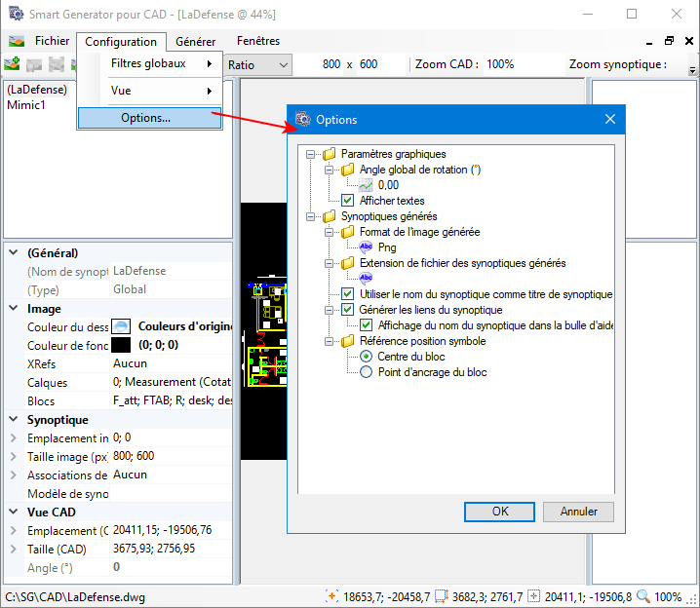Click the third greyed-out toolbar icon
700x608 pixels.
pyautogui.click(x=57, y=64)
